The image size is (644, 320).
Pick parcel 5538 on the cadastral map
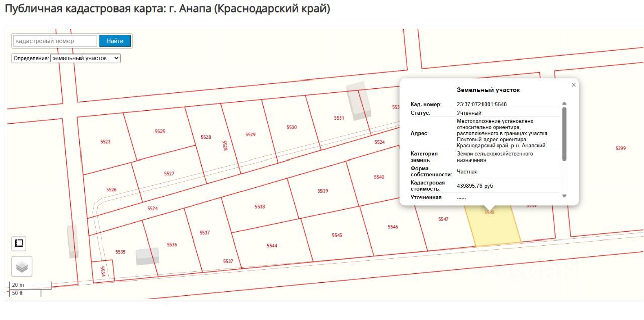[x=260, y=207]
